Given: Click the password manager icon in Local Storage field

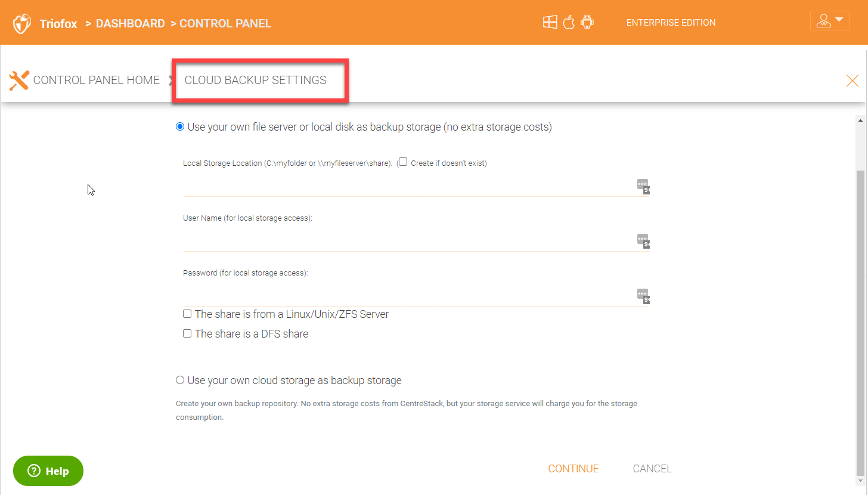Looking at the screenshot, I should tap(643, 185).
